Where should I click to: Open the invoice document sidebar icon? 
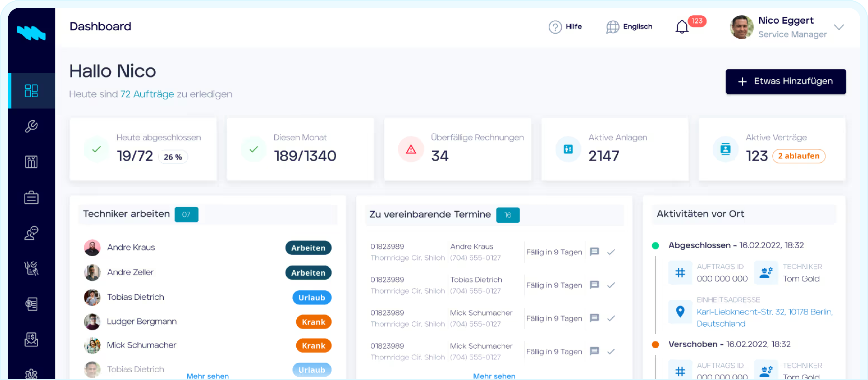point(31,304)
